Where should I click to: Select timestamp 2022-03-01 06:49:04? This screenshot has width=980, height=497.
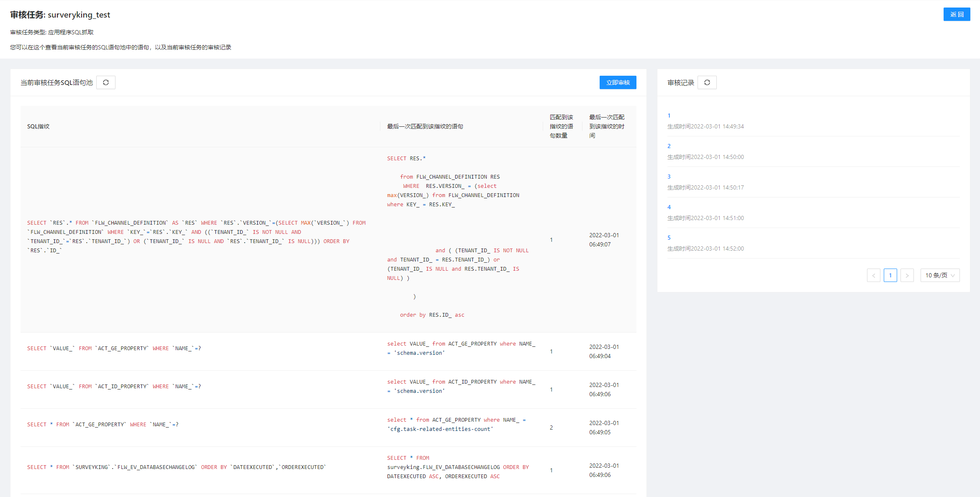click(x=604, y=351)
